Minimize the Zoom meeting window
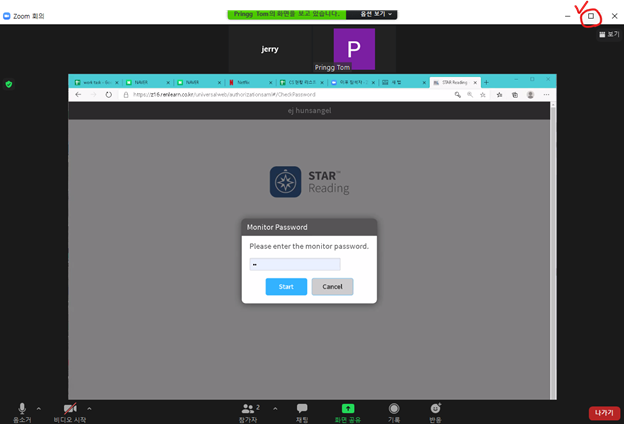The width and height of the screenshot is (624, 424). click(x=567, y=16)
